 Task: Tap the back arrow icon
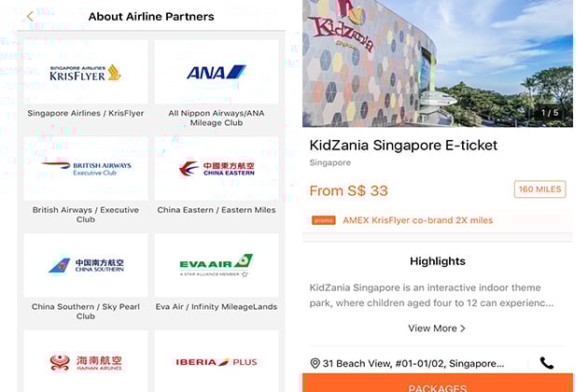(30, 16)
